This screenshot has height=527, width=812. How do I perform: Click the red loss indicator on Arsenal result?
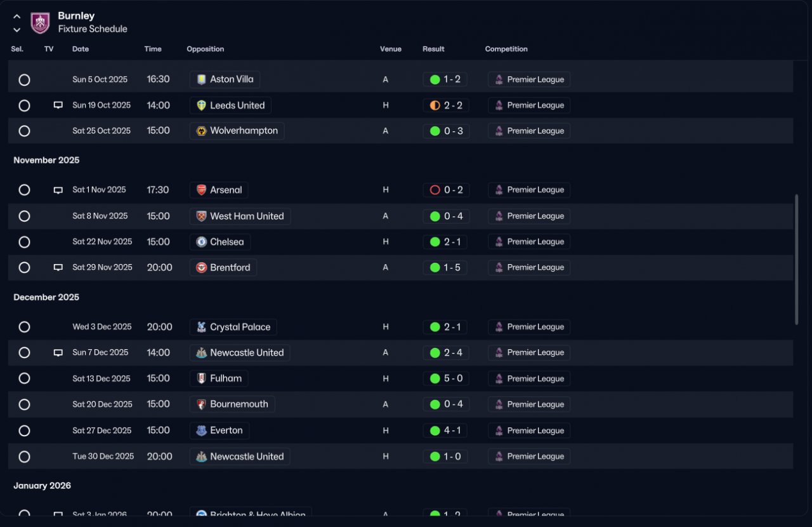(435, 190)
